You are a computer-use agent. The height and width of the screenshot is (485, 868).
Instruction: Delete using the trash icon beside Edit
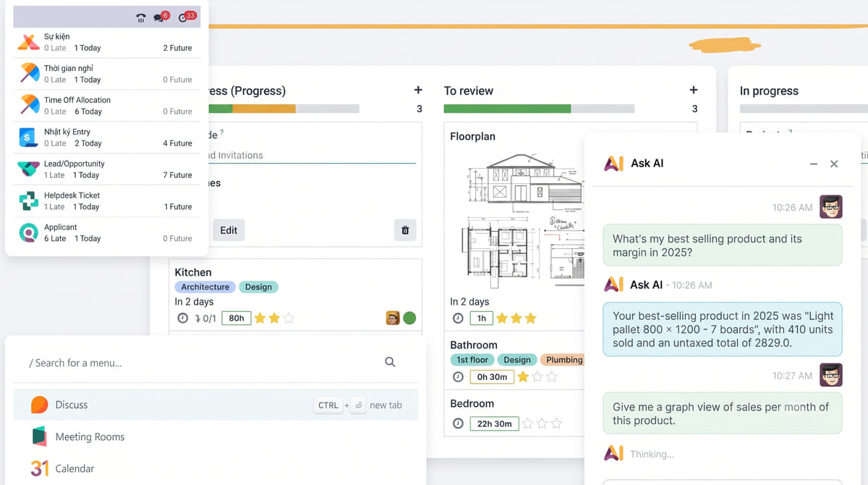[405, 230]
